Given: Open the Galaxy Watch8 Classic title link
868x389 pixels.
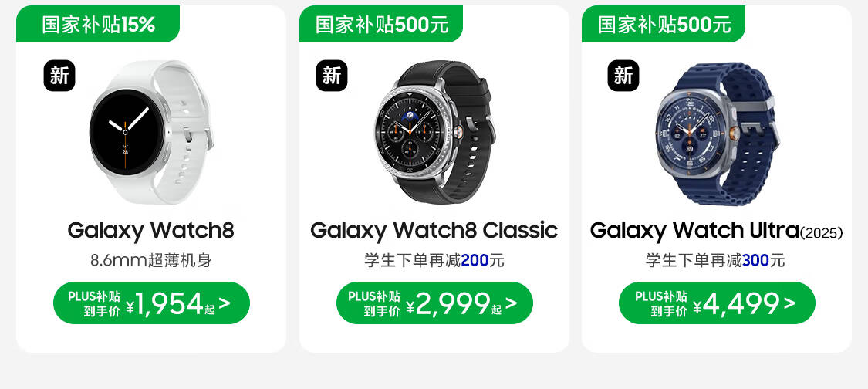Looking at the screenshot, I should pos(434,231).
